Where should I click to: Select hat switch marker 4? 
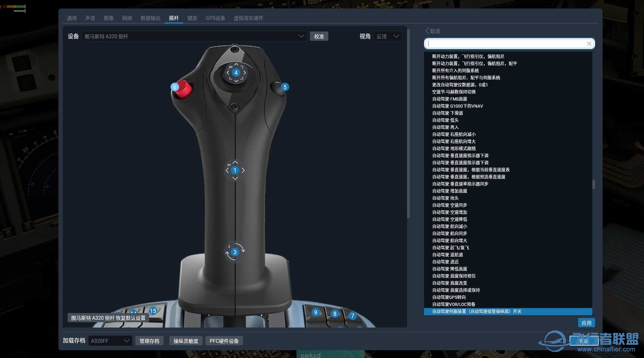pyautogui.click(x=236, y=73)
